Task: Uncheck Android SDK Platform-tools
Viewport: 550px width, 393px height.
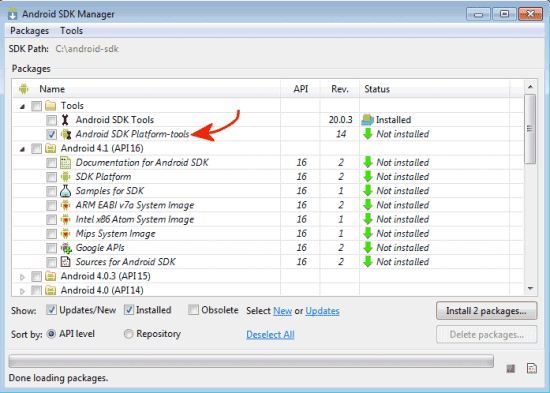Action: (51, 134)
